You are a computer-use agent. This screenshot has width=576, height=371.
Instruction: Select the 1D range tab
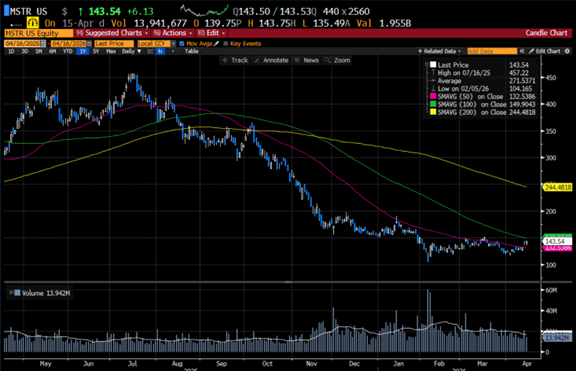point(11,51)
